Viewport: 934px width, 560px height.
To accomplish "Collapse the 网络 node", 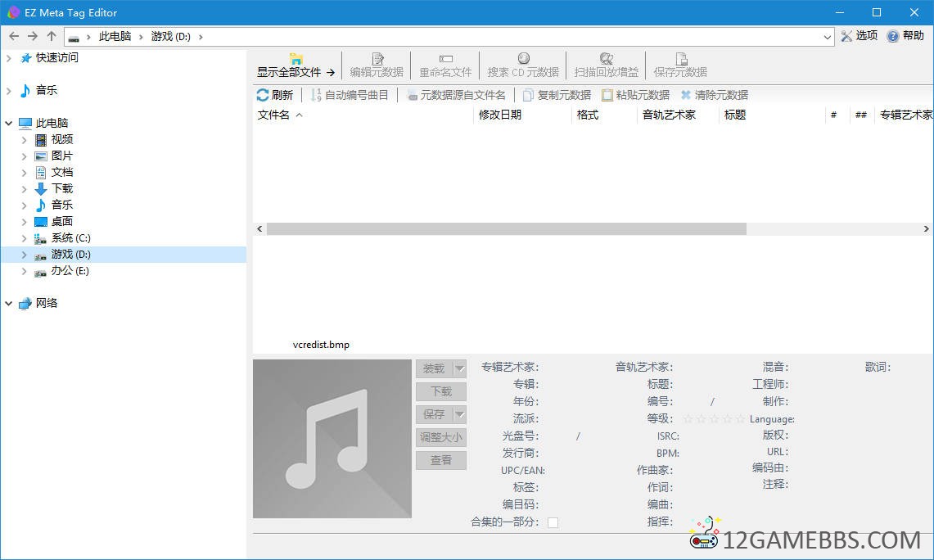I will [9, 303].
